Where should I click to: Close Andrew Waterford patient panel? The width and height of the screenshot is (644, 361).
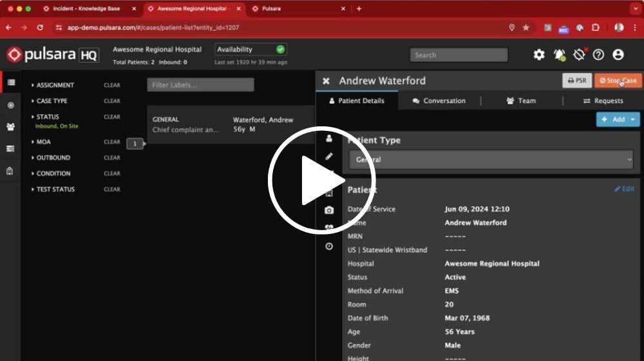point(326,81)
